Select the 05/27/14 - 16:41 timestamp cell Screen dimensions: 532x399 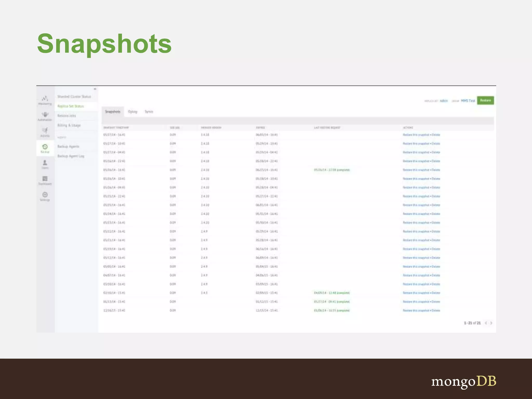pos(114,135)
